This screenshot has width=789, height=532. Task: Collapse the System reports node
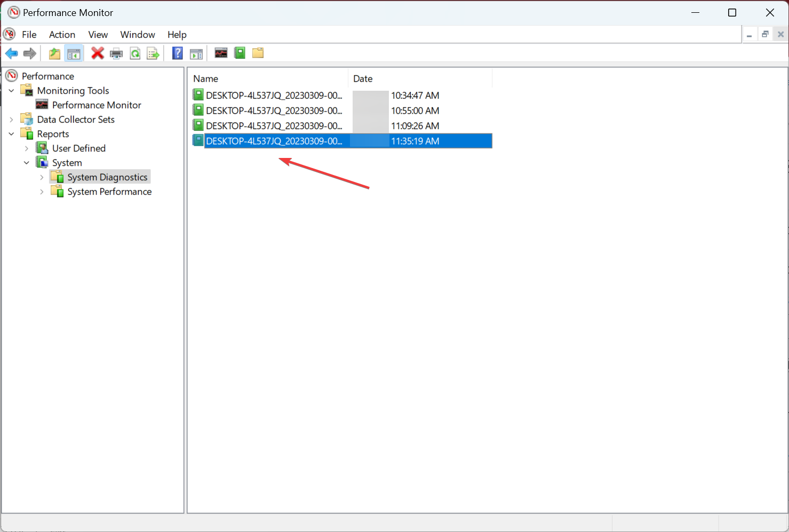point(27,163)
